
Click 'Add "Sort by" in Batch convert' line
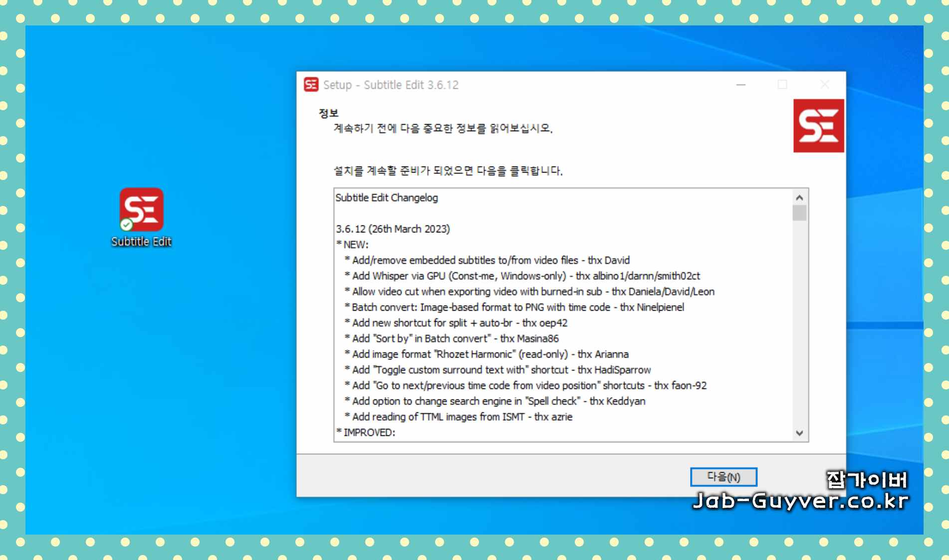(452, 339)
